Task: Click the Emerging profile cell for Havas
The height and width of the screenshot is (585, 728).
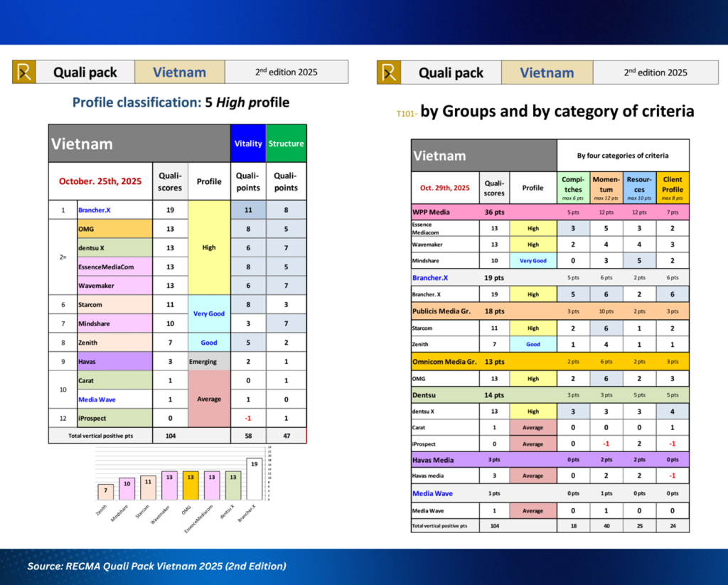Action: [209, 361]
